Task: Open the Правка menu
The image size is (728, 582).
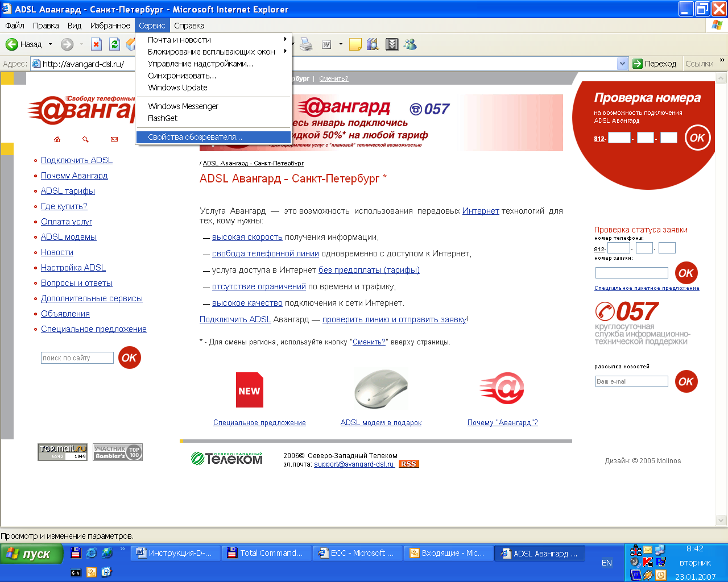Action: click(45, 26)
